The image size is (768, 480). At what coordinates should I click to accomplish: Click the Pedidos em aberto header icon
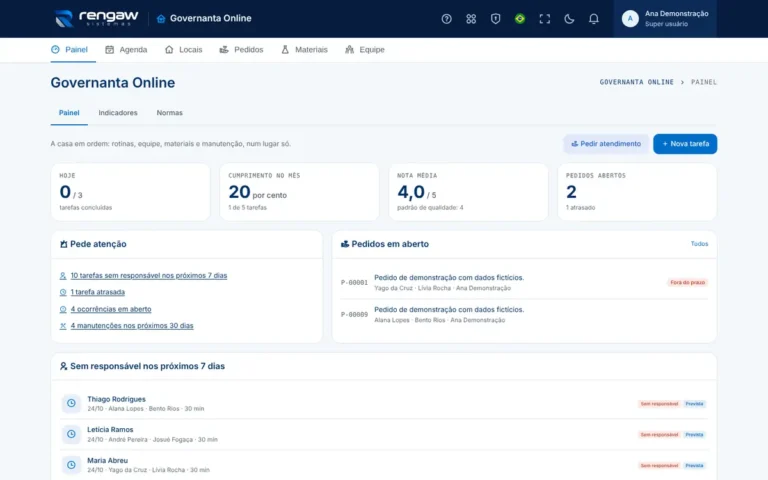[x=345, y=244]
